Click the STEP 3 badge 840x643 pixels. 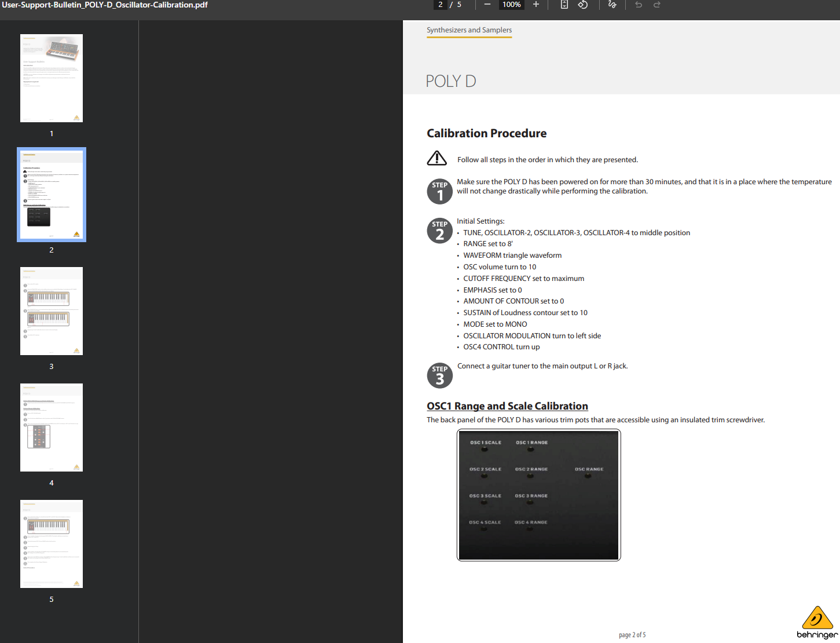[440, 375]
